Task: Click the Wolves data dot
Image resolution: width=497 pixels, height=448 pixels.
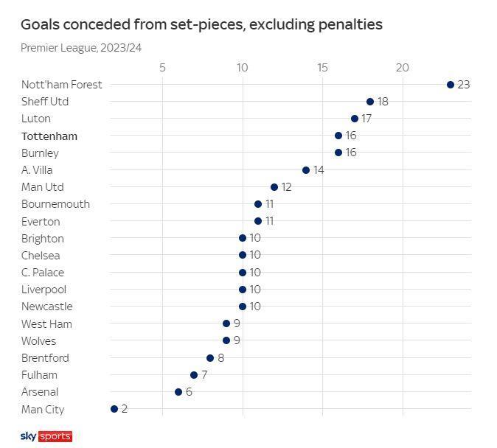Action: (x=226, y=340)
